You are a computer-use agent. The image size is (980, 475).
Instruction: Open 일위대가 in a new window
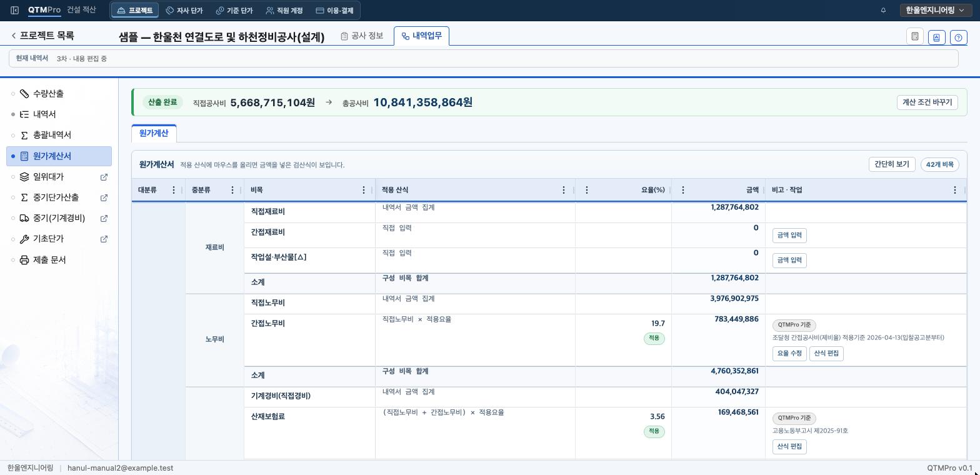[104, 177]
